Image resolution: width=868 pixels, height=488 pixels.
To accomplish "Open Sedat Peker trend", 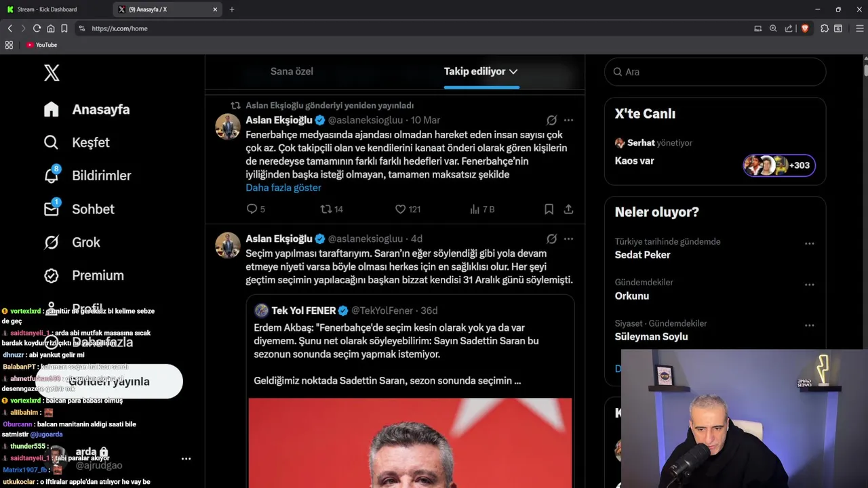I will (x=642, y=255).
